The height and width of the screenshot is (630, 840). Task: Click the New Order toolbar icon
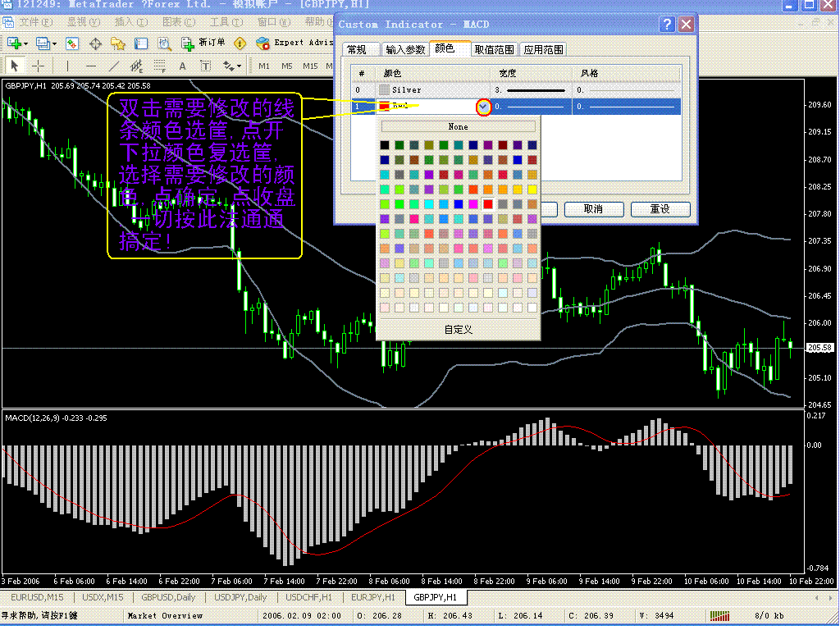[x=189, y=43]
